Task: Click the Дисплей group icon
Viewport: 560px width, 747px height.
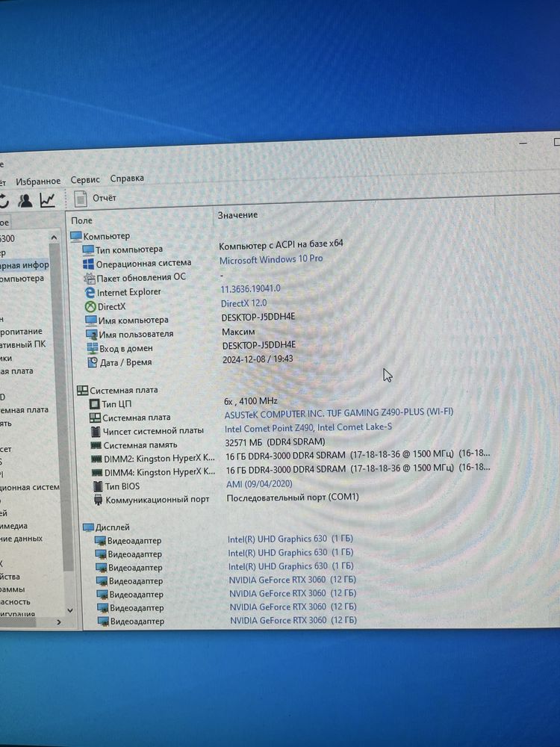Action: tap(88, 528)
